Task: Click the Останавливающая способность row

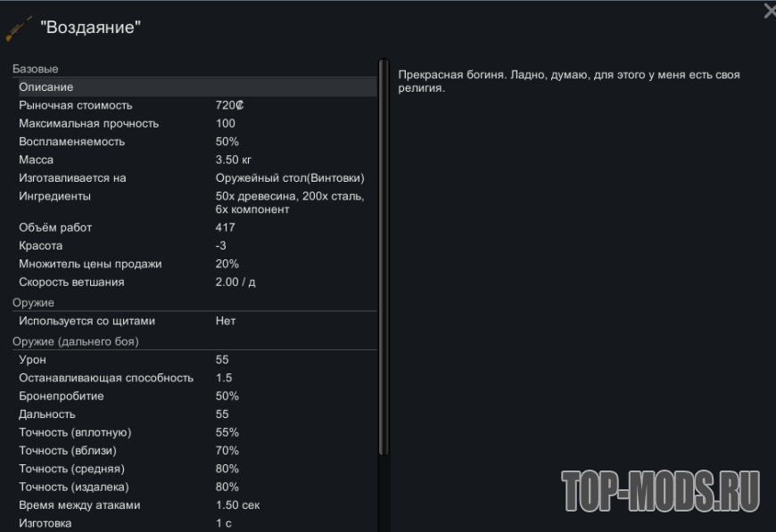Action: [196, 378]
